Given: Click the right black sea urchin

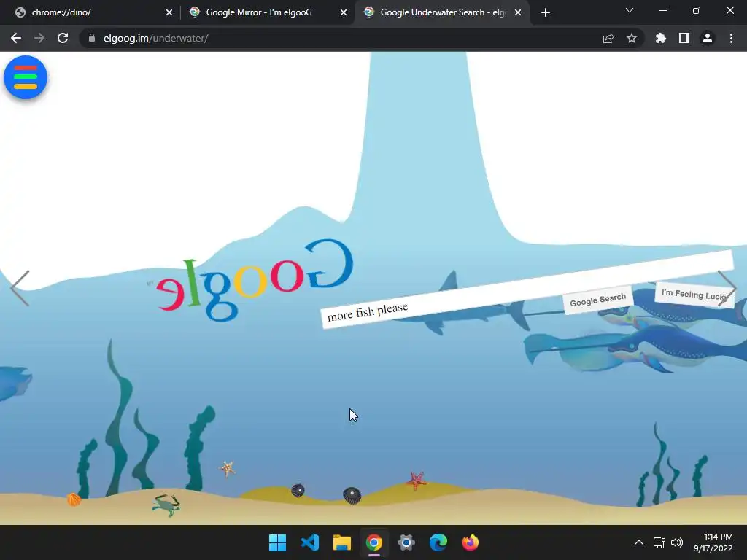Looking at the screenshot, I should (x=352, y=495).
